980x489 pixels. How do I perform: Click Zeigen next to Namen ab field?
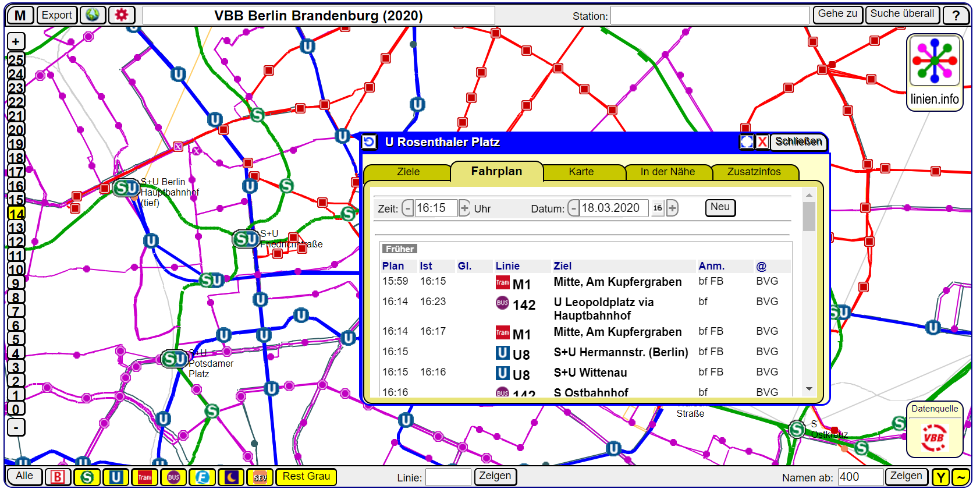(x=906, y=477)
